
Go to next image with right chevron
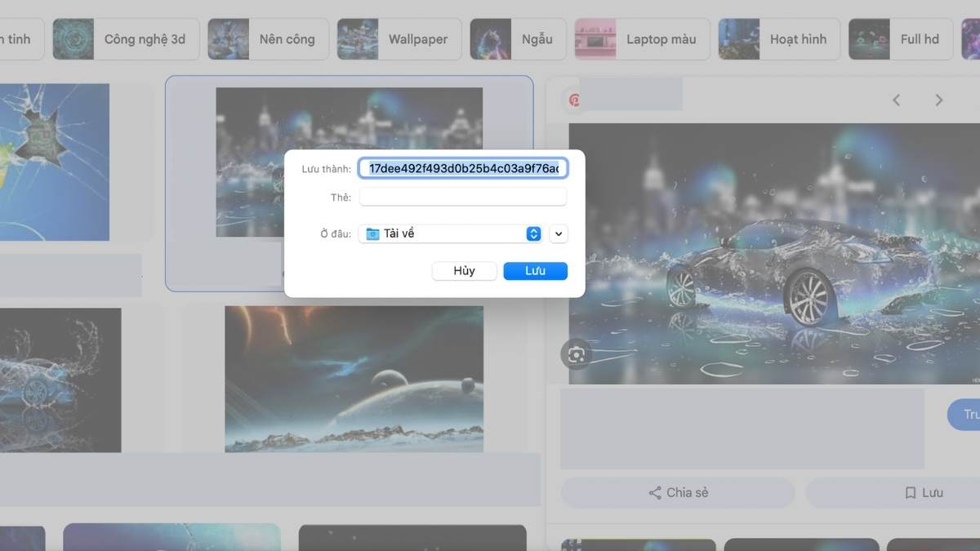click(x=938, y=100)
